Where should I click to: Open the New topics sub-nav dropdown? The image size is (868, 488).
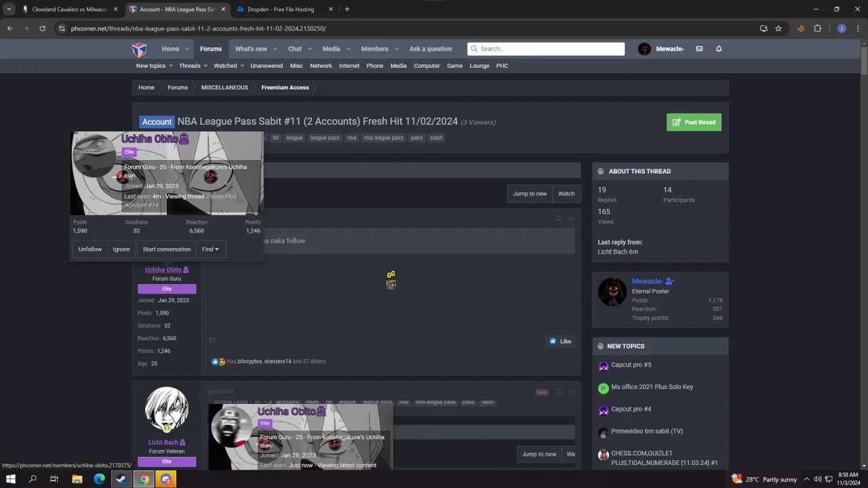[171, 66]
